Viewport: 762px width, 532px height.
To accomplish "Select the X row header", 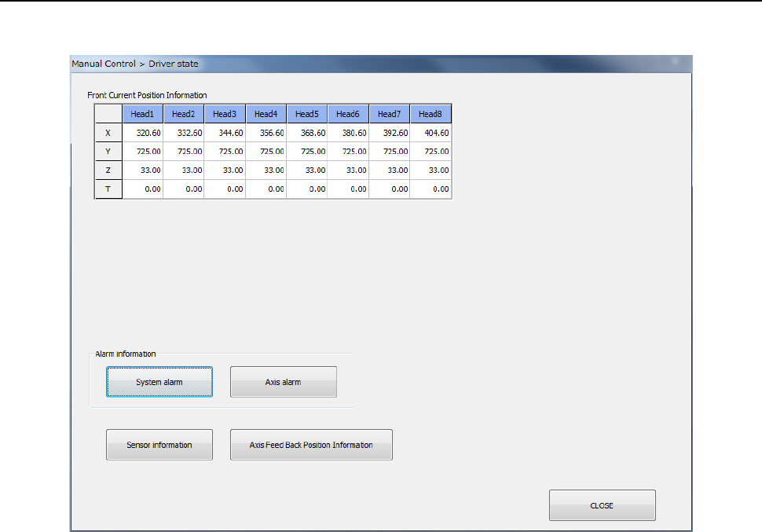I will coord(108,134).
